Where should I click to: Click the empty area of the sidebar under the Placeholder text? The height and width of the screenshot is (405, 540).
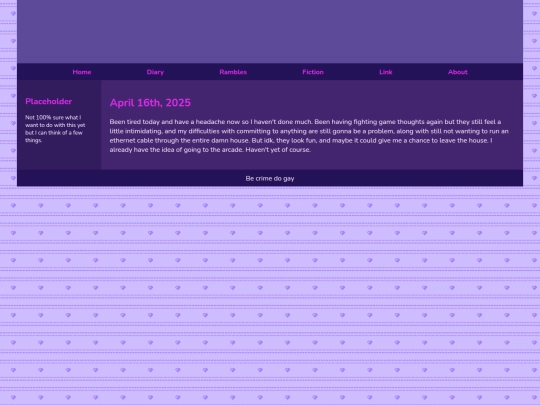pyautogui.click(x=59, y=157)
